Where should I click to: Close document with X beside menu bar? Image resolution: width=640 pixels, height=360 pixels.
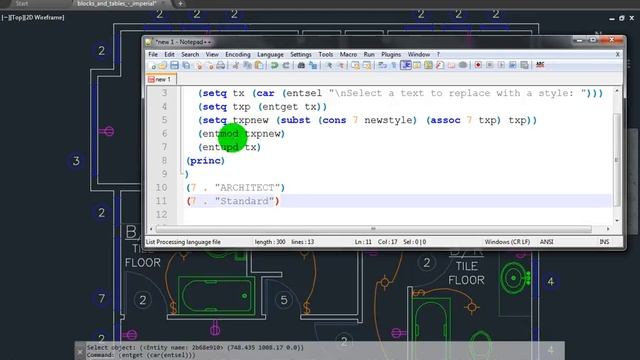[x=618, y=54]
